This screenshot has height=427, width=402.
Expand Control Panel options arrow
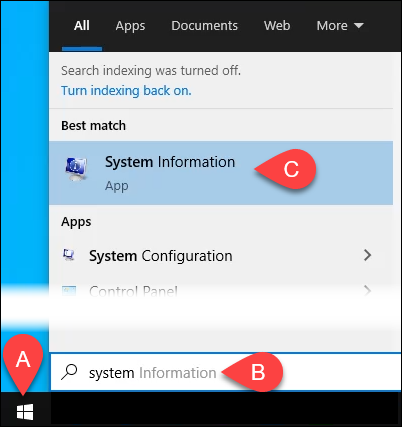point(367,290)
